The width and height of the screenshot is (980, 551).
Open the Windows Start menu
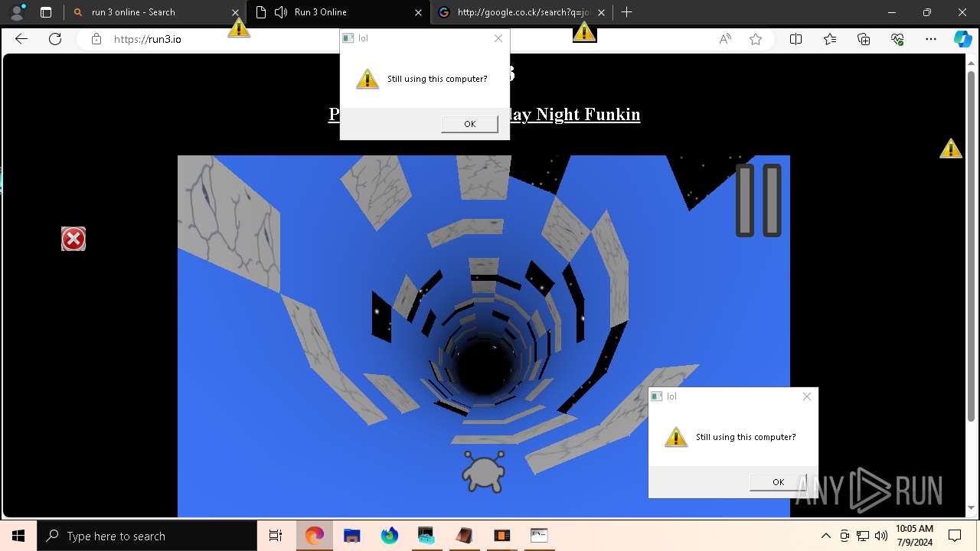click(18, 536)
